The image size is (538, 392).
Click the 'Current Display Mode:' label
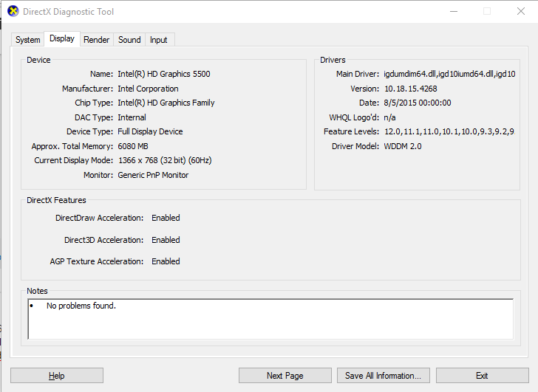[x=73, y=160]
